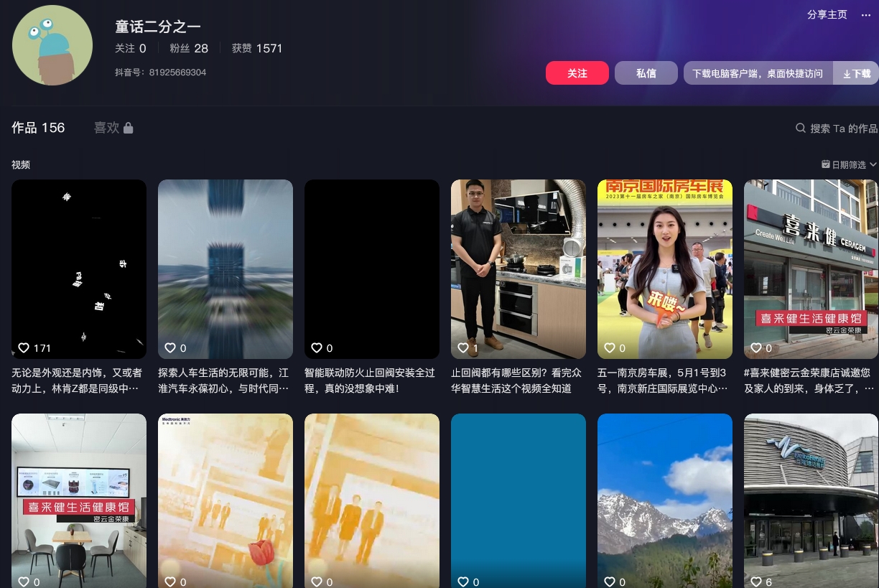Open the all-black 止回阀安装 video thumbnail
This screenshot has height=588, width=879.
372,269
